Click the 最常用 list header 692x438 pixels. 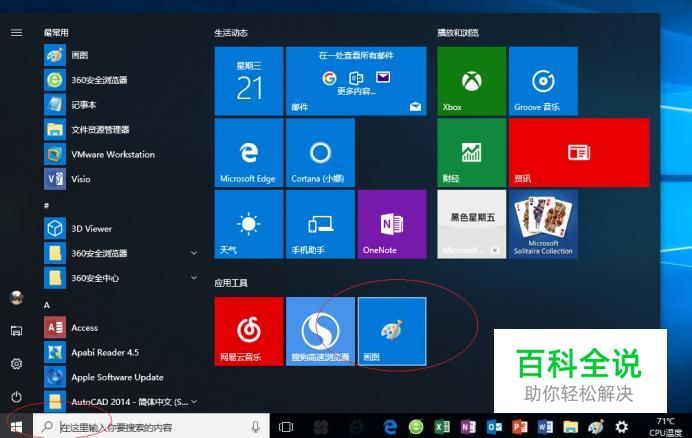[x=56, y=33]
